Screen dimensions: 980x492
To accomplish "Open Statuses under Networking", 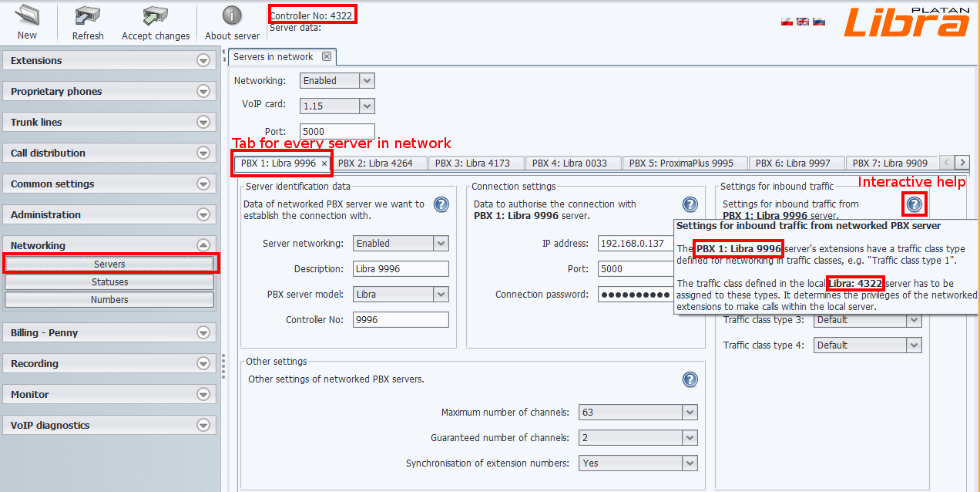I will tap(109, 281).
